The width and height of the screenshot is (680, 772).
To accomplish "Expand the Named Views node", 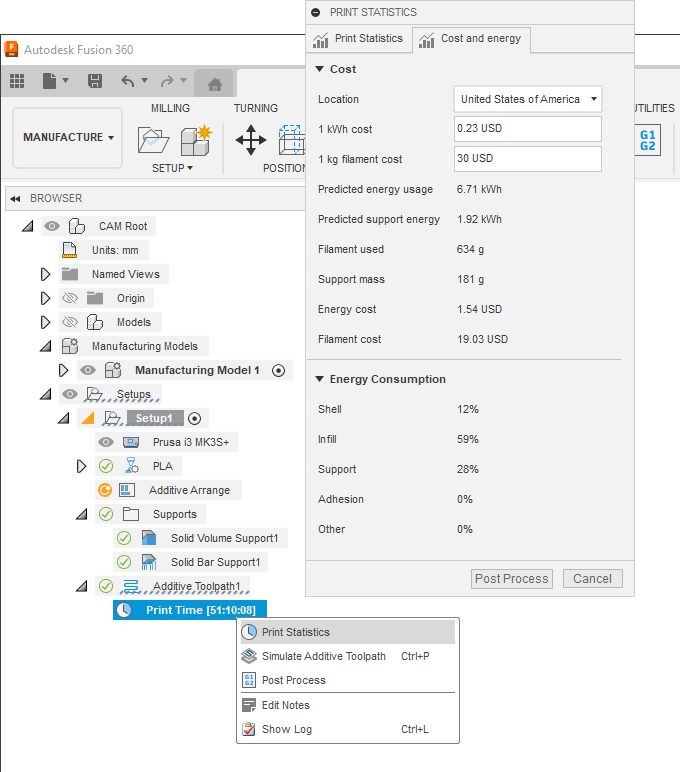I will tap(45, 274).
